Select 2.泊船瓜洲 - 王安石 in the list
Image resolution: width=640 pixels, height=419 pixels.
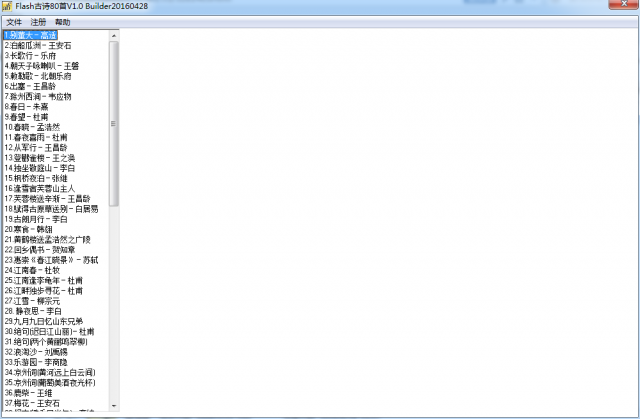38,45
